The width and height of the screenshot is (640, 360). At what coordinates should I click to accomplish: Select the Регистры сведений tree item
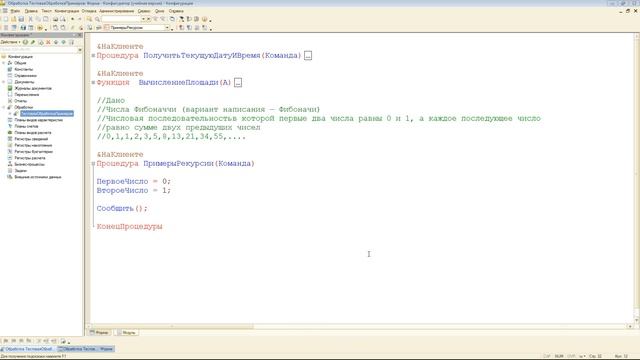[x=31, y=139]
